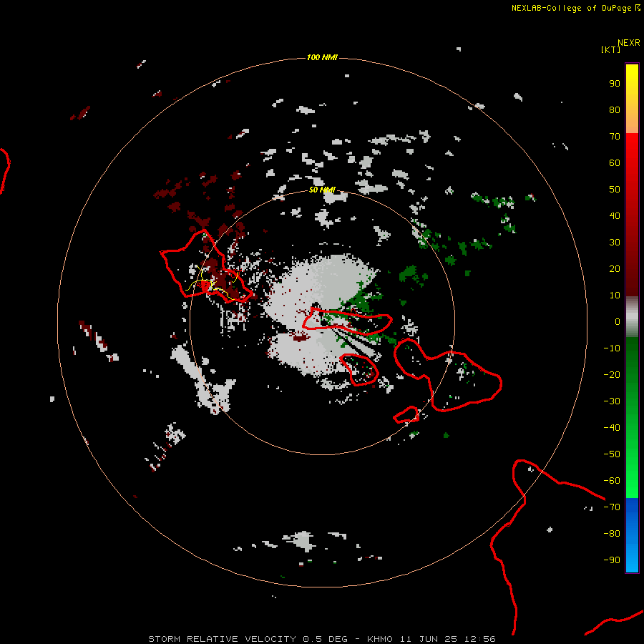
Task: Select the 0 value on the velocity scale
Action: tap(618, 322)
